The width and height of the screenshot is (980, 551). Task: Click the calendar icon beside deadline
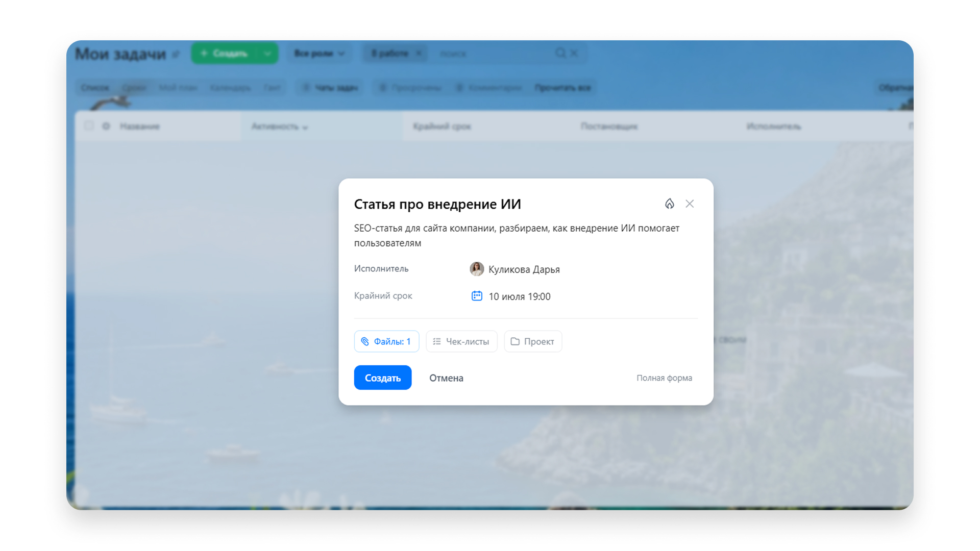[x=477, y=296]
